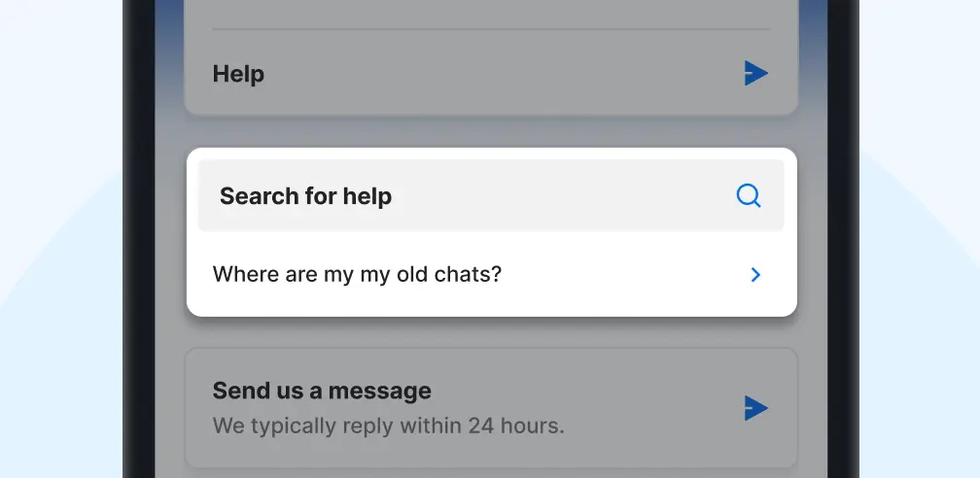This screenshot has height=478, width=980.
Task: Open the "Where are my my old chats?" article
Action: (x=357, y=275)
